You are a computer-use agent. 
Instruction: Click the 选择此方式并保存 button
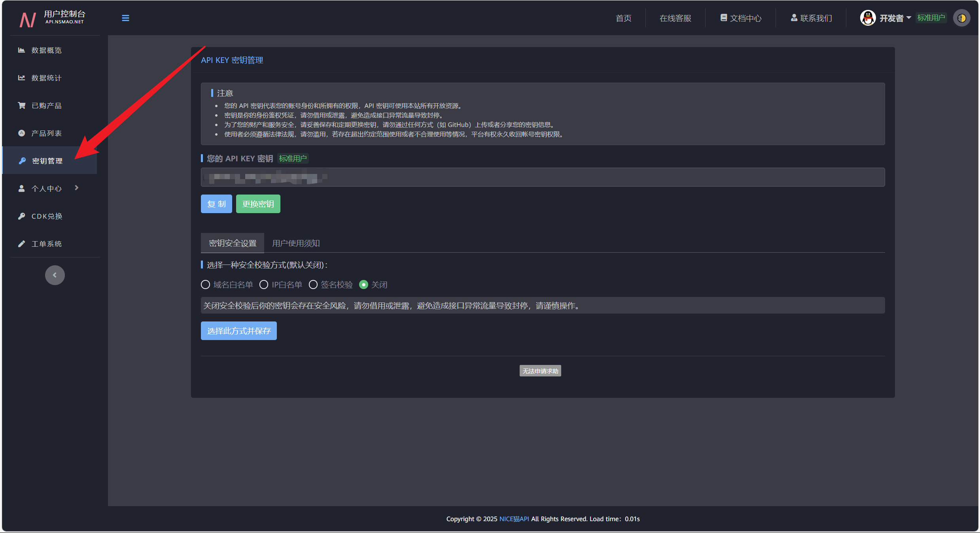pyautogui.click(x=239, y=331)
